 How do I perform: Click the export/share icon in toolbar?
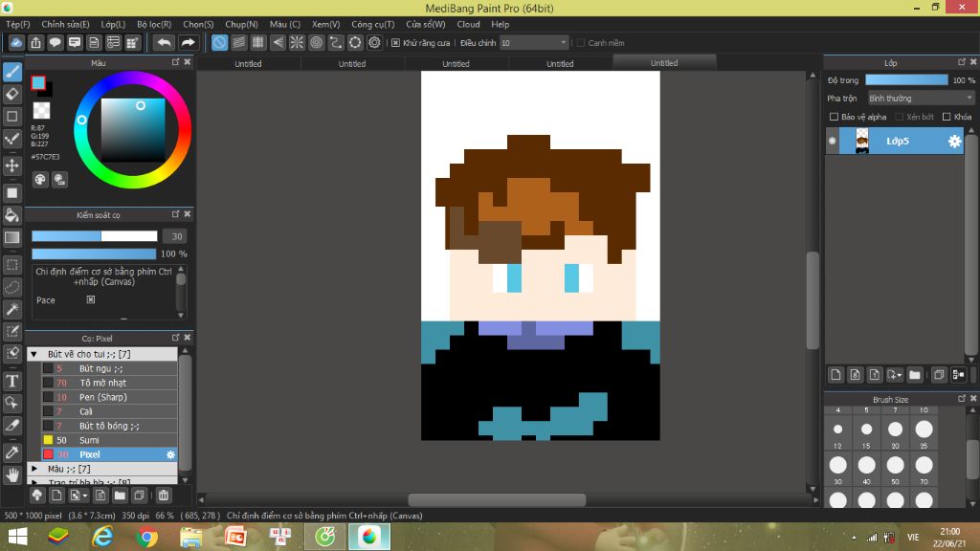coord(35,42)
